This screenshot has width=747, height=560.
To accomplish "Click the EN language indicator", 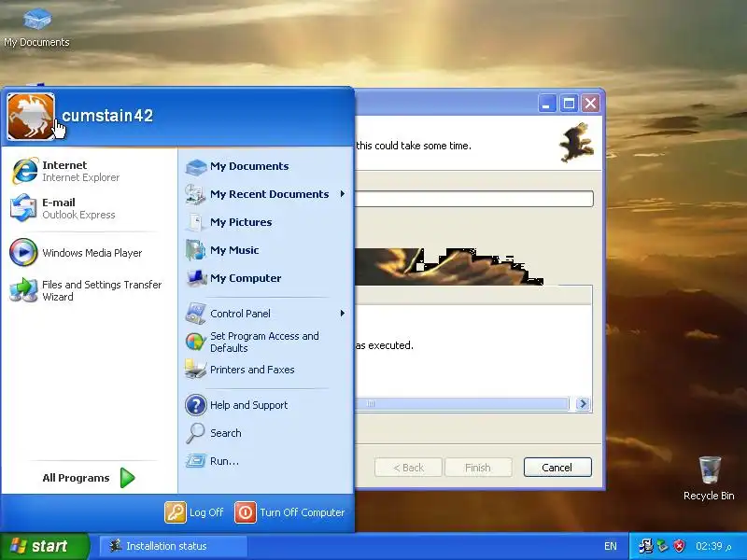I will click(x=611, y=546).
